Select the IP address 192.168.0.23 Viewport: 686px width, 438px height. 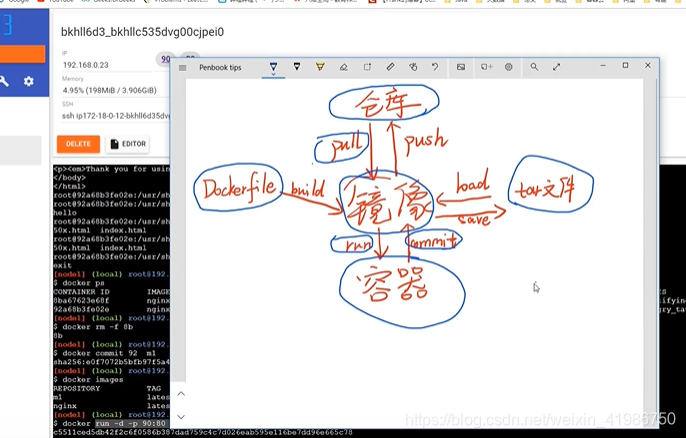point(86,65)
